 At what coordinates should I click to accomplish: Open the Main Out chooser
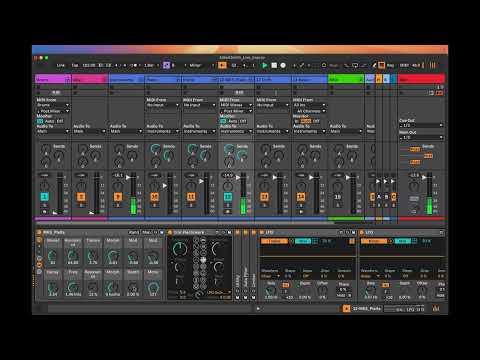coord(421,137)
